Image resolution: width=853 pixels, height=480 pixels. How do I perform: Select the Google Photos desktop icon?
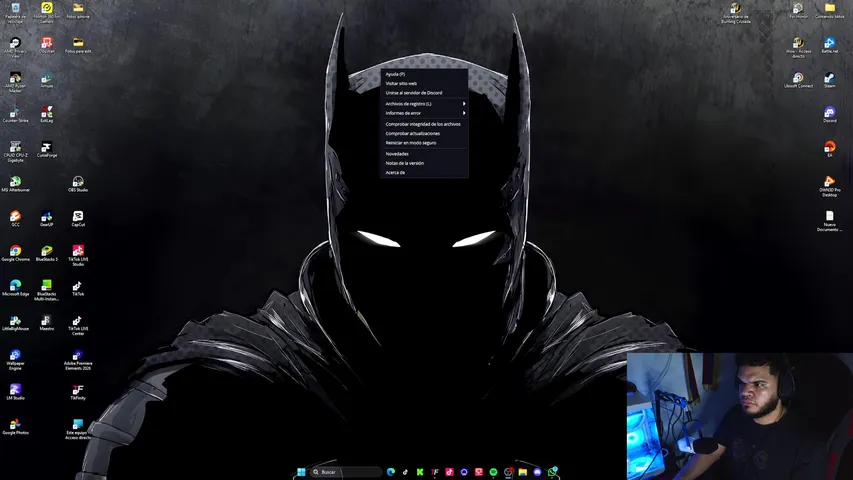[15, 427]
